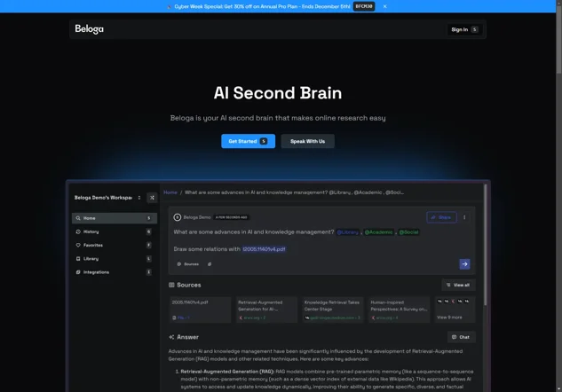Image resolution: width=562 pixels, height=392 pixels.
Task: Click the demo panel's vertical scrollbar
Action: [486, 246]
